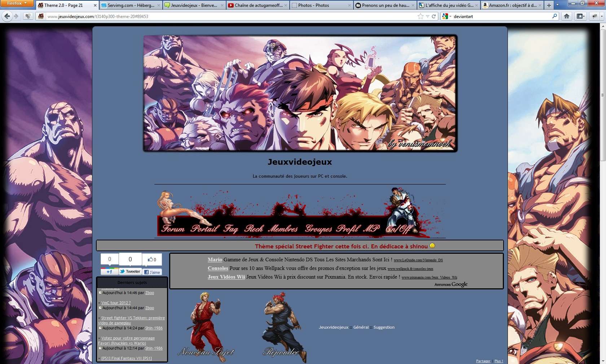Switch to the Servimg.com tab
Viewport: 606px width, 364px height.
click(131, 5)
